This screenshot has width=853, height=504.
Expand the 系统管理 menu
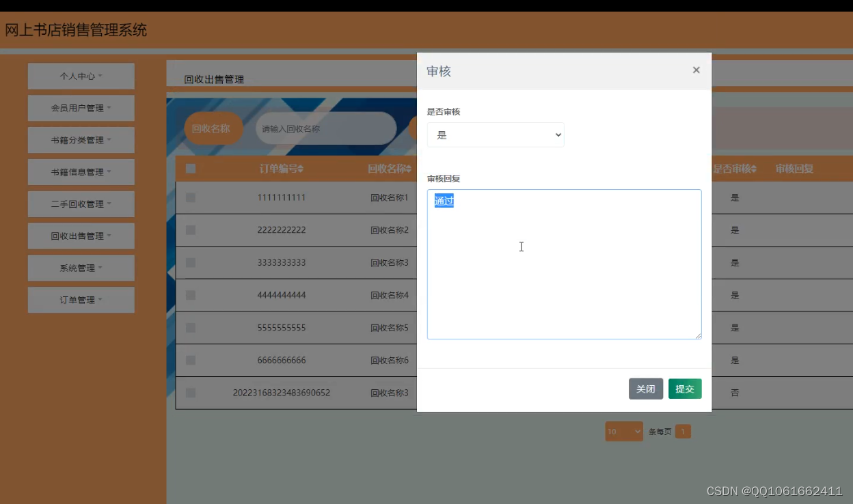(81, 268)
